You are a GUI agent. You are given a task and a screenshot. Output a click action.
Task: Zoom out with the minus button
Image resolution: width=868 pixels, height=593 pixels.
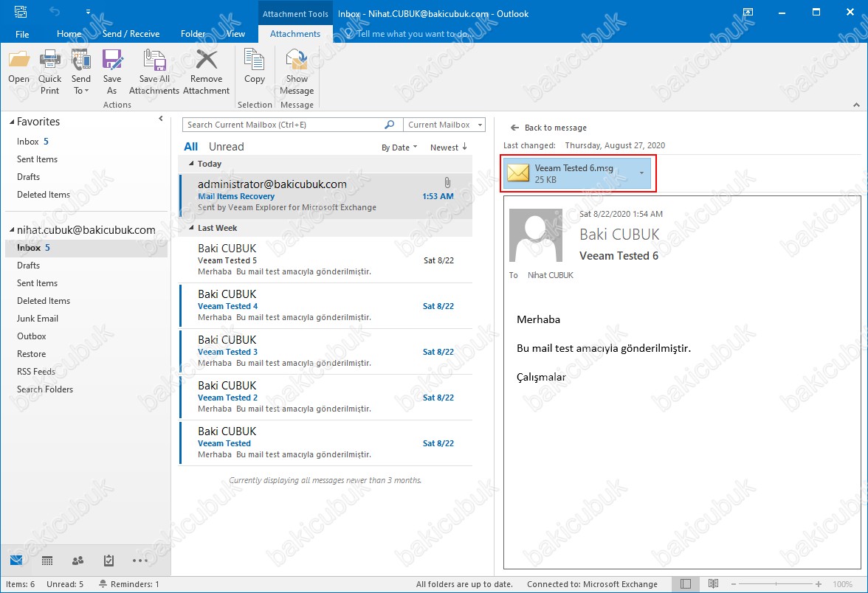tap(734, 584)
